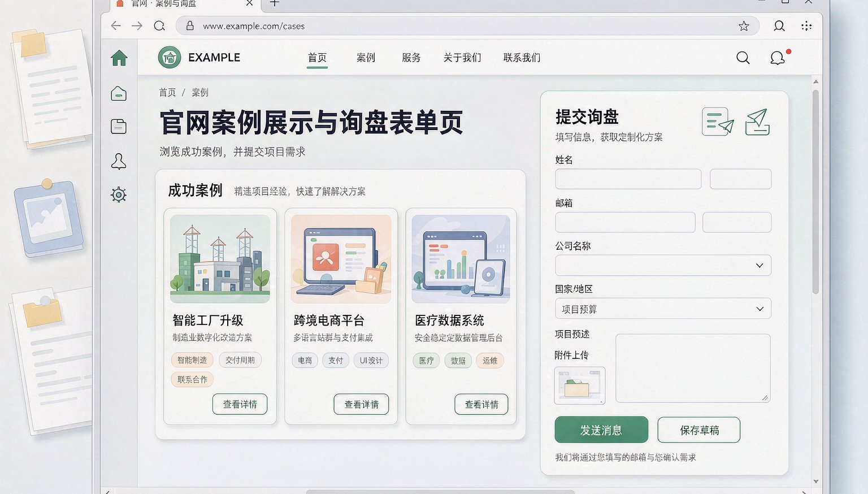Select the 医疗 tag
The image size is (868, 494).
(x=427, y=361)
